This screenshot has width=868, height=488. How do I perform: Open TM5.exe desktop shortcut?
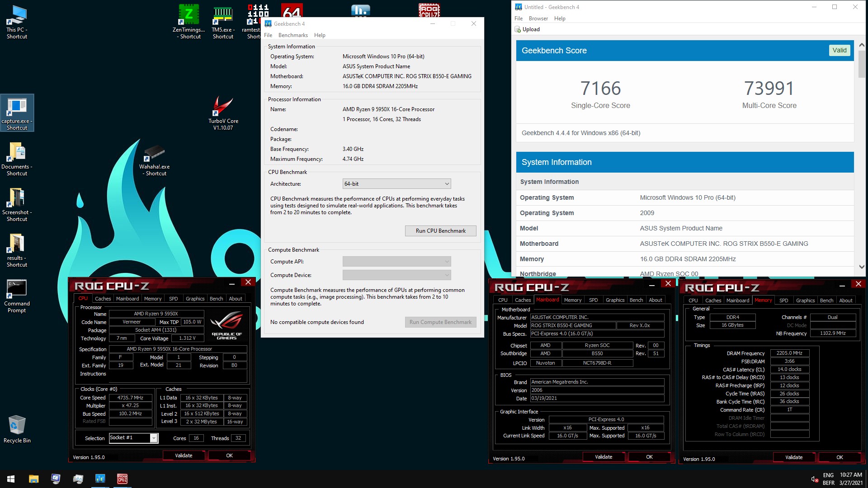(223, 22)
